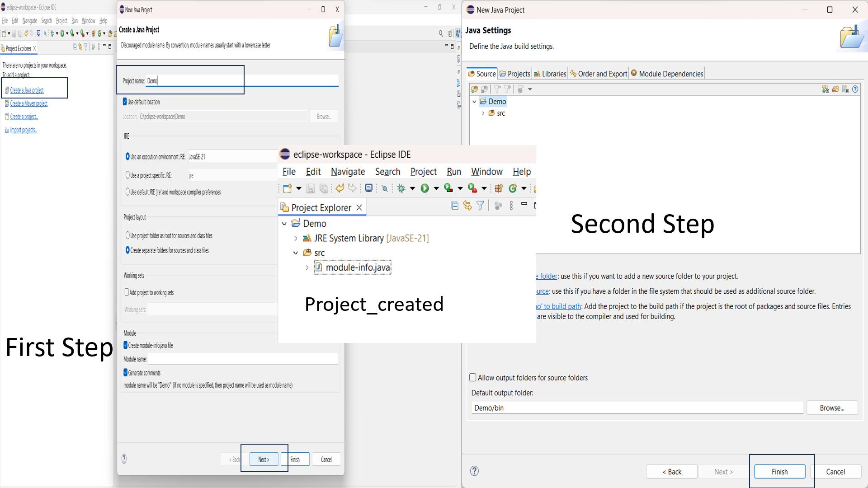Click the Debug icon in the toolbar
The width and height of the screenshot is (868, 488).
(402, 188)
